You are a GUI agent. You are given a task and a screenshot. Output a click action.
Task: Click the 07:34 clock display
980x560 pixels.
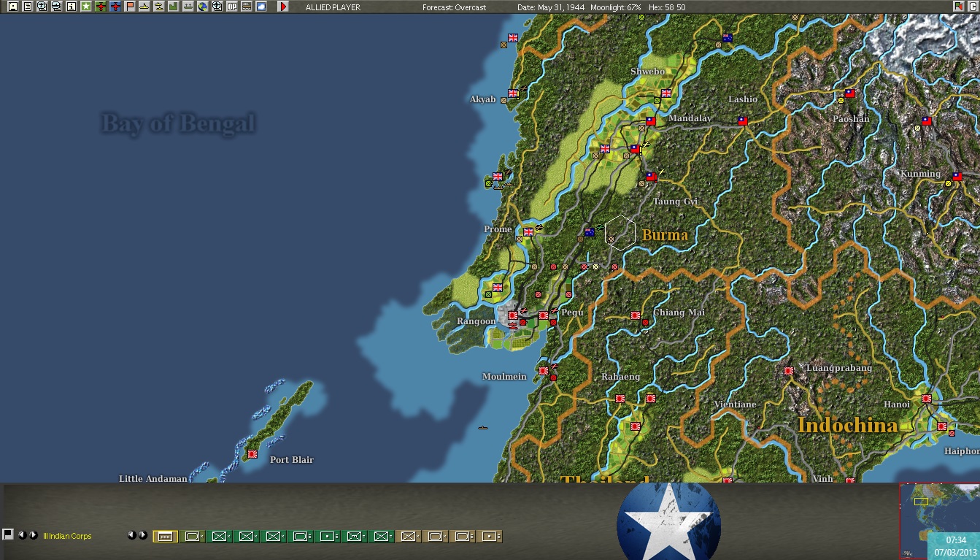coord(956,540)
